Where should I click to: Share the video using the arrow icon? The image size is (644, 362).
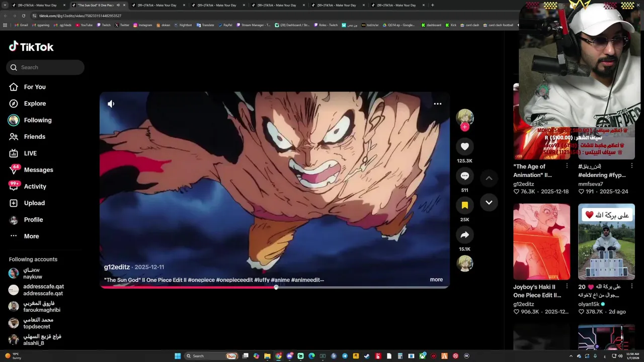pos(465,235)
